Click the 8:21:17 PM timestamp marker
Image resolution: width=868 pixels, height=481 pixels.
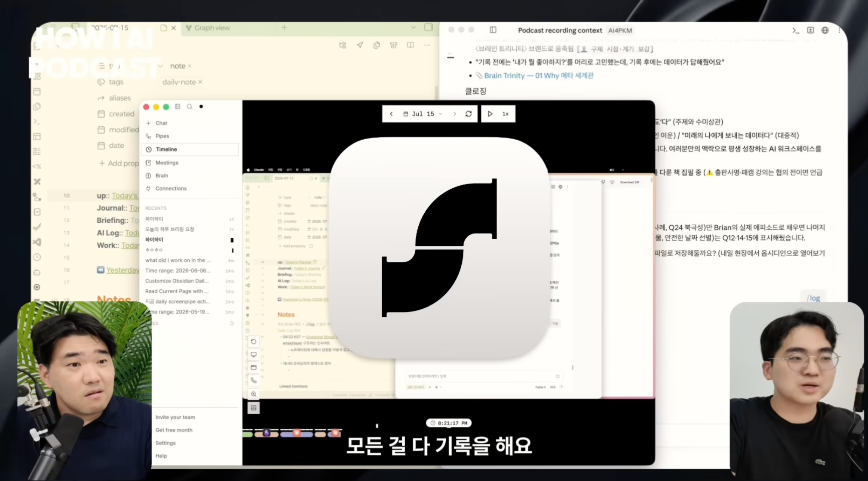[449, 423]
